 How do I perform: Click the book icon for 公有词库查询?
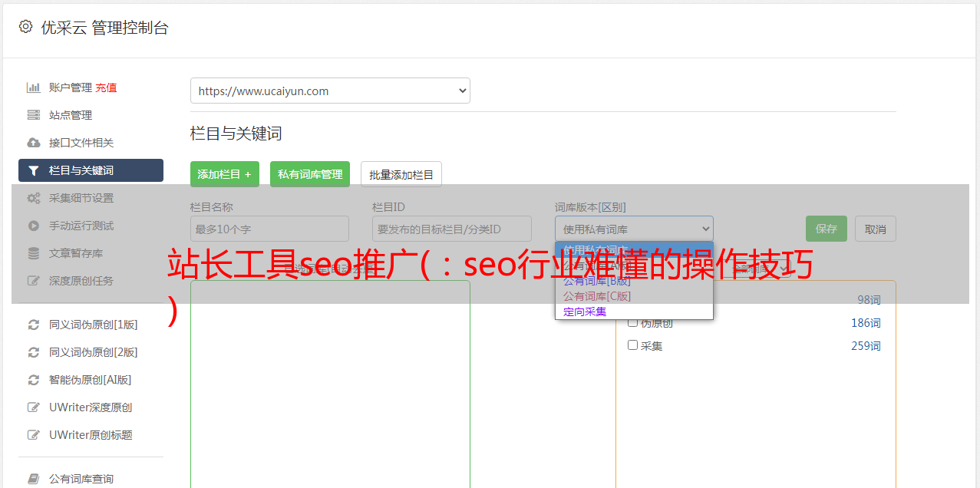tap(33, 479)
